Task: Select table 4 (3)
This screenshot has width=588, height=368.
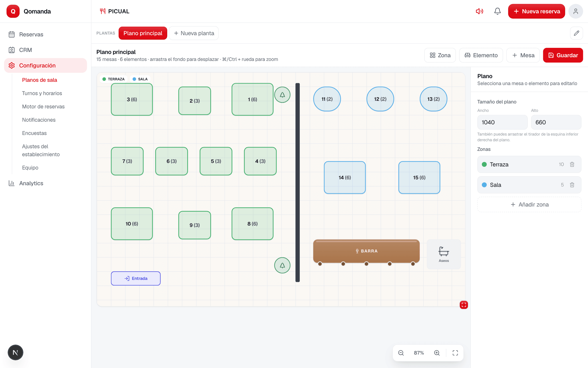Action: pos(260,161)
